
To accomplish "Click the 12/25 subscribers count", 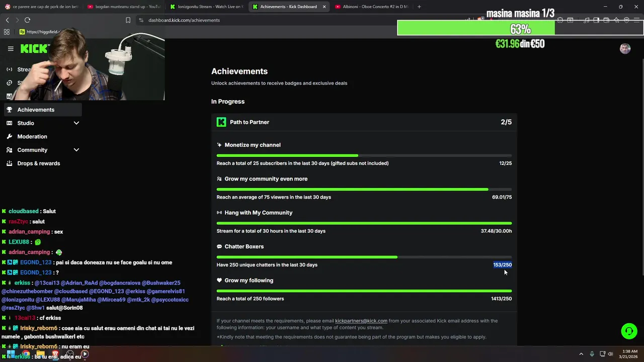I will click(x=505, y=163).
